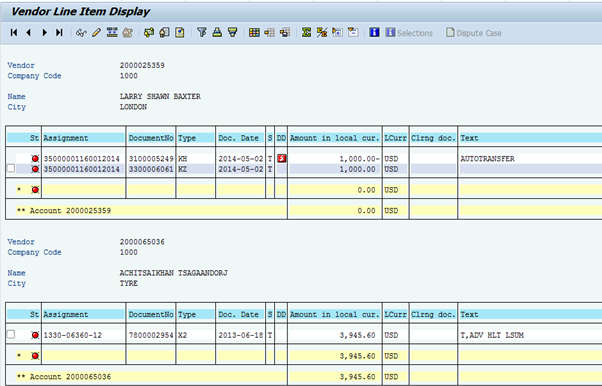Viewport: 602px width, 386px height.
Task: Jump to the first item arrow
Action: pos(14,33)
